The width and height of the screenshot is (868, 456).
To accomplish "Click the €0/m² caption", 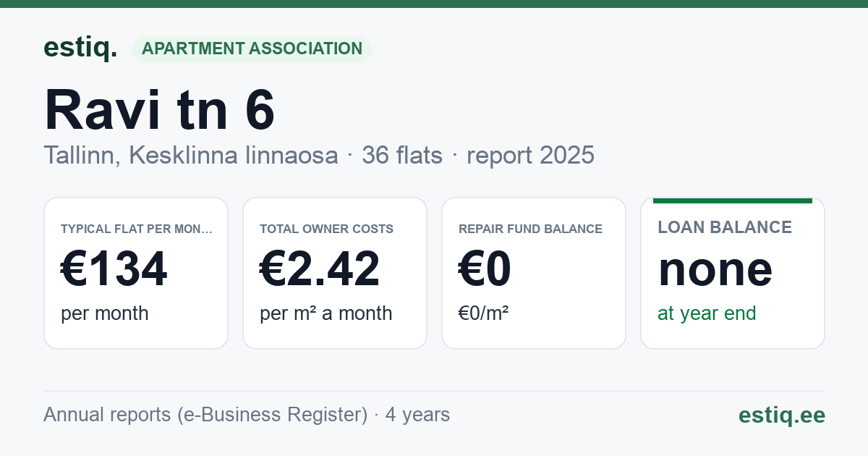I will tap(483, 313).
